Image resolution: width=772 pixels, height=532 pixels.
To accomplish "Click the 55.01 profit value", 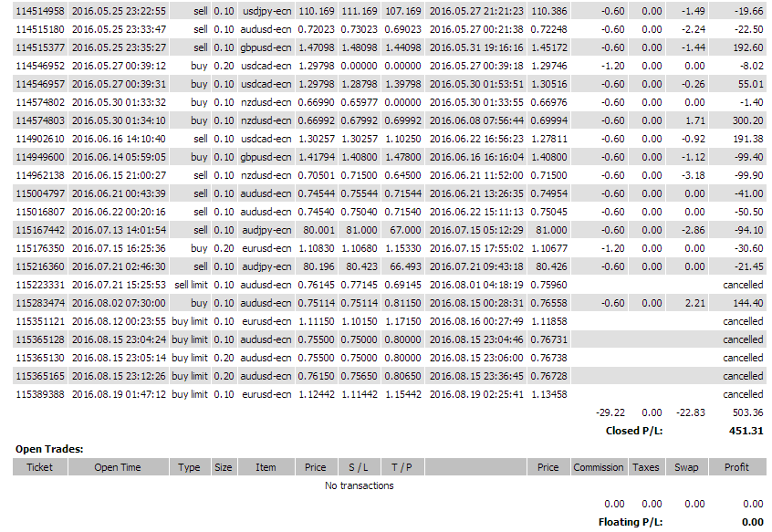I will point(750,84).
